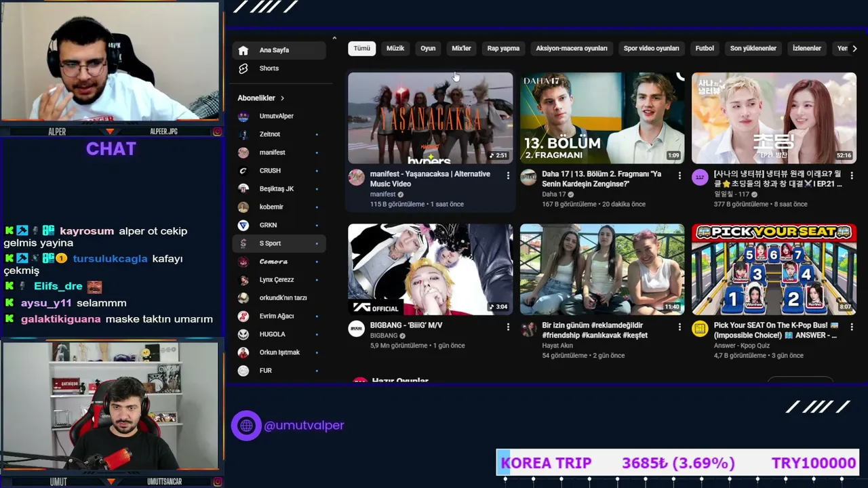
Task: Switch to the Oyun chip
Action: (x=428, y=49)
